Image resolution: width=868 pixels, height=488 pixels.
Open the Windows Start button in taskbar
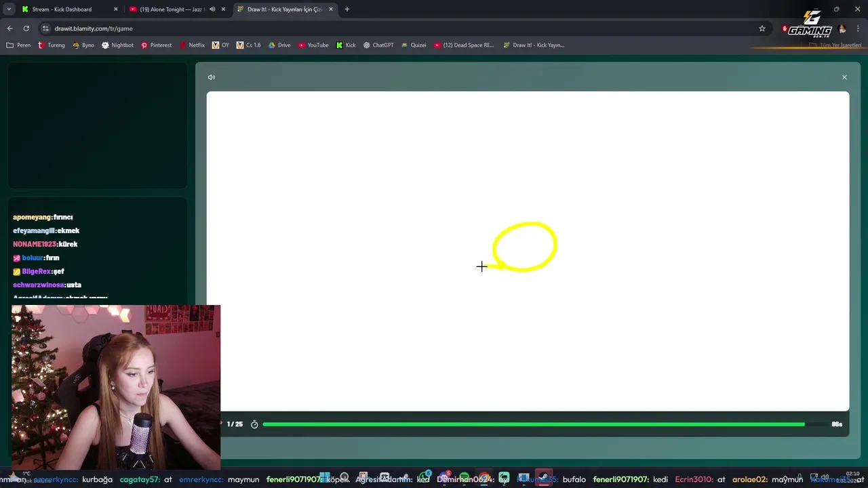(325, 479)
